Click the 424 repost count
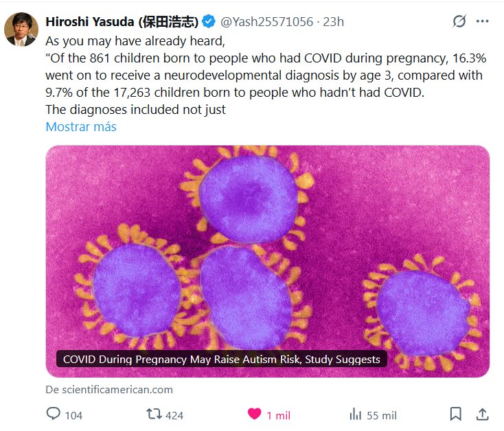The height and width of the screenshot is (431, 504). [x=174, y=415]
